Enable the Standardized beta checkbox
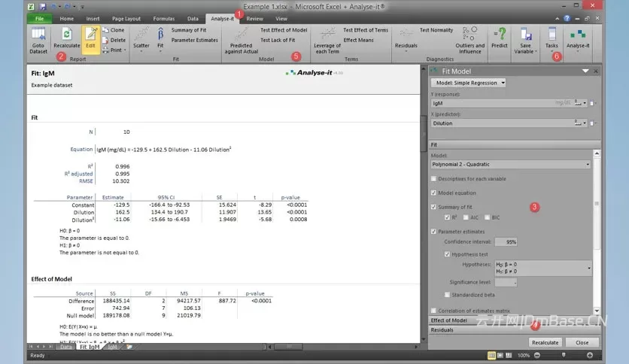 pos(447,295)
